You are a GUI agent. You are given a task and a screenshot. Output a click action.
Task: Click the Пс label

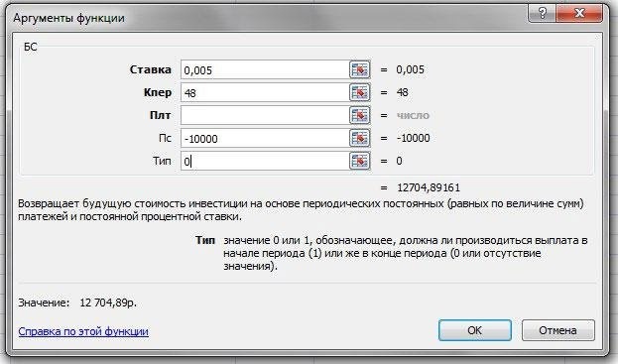pyautogui.click(x=165, y=138)
